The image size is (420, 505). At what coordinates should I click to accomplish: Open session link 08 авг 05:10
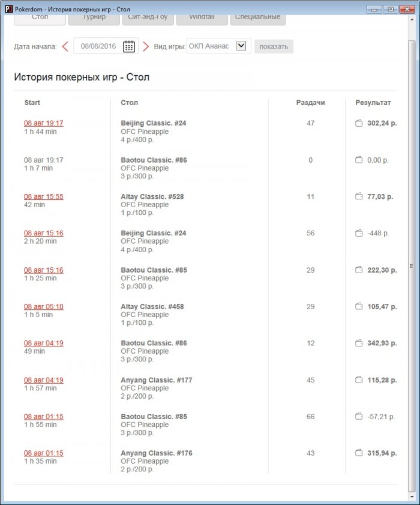point(43,306)
